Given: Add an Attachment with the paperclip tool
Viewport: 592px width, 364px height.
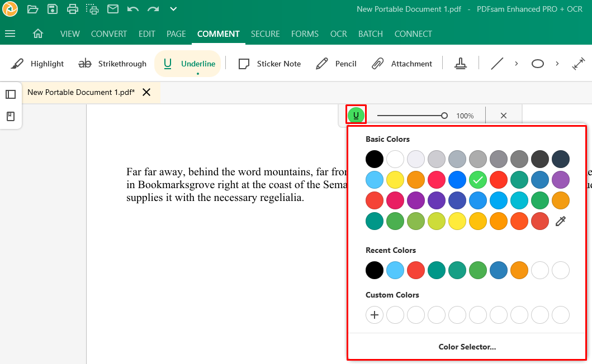Looking at the screenshot, I should click(x=402, y=64).
